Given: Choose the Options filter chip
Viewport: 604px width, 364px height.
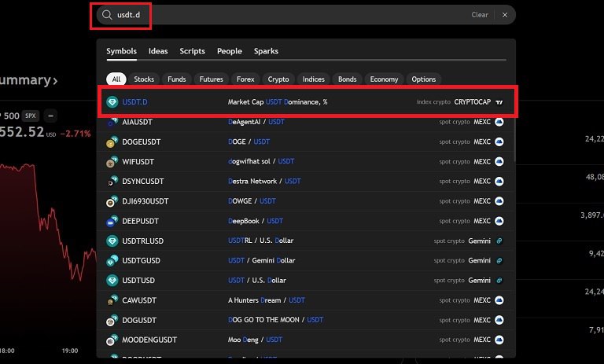Looking at the screenshot, I should pyautogui.click(x=424, y=79).
